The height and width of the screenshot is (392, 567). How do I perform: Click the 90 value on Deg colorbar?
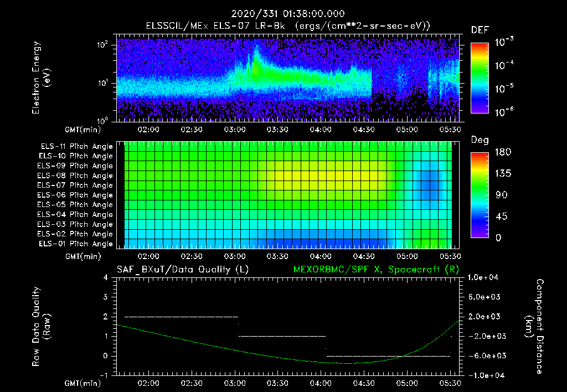502,195
